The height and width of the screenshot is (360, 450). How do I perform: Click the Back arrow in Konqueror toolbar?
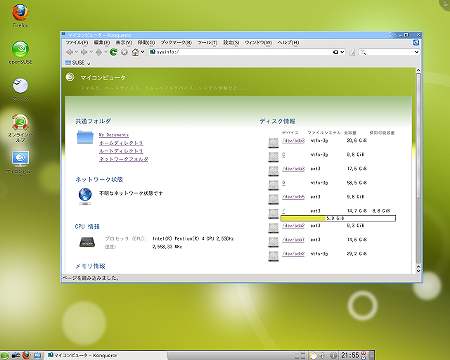69,52
